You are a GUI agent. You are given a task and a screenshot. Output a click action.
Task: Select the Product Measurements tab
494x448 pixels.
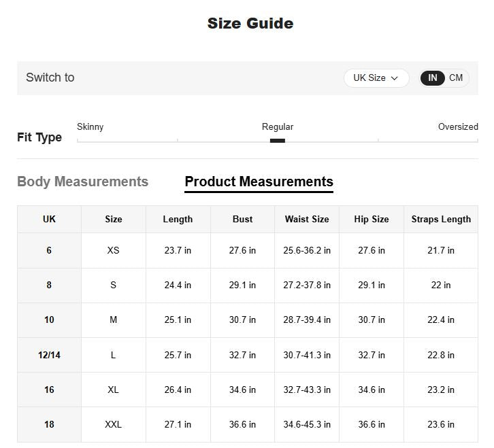[259, 182]
